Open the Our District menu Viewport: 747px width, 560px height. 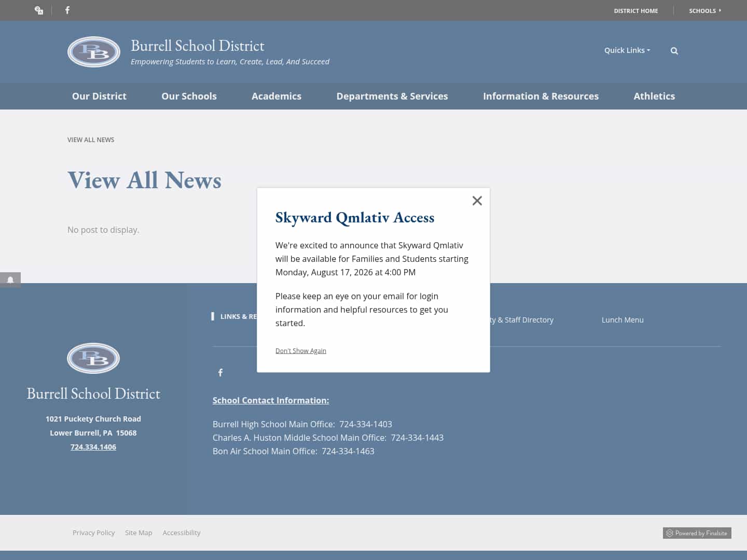[99, 96]
